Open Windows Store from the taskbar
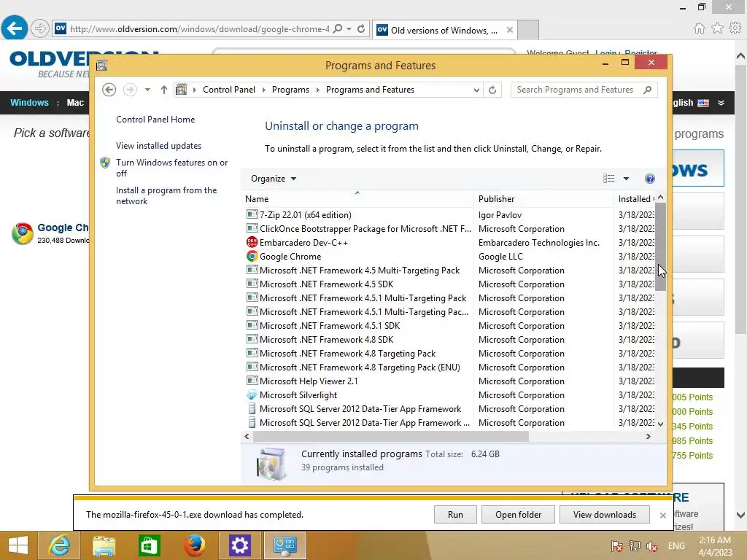 point(149,545)
